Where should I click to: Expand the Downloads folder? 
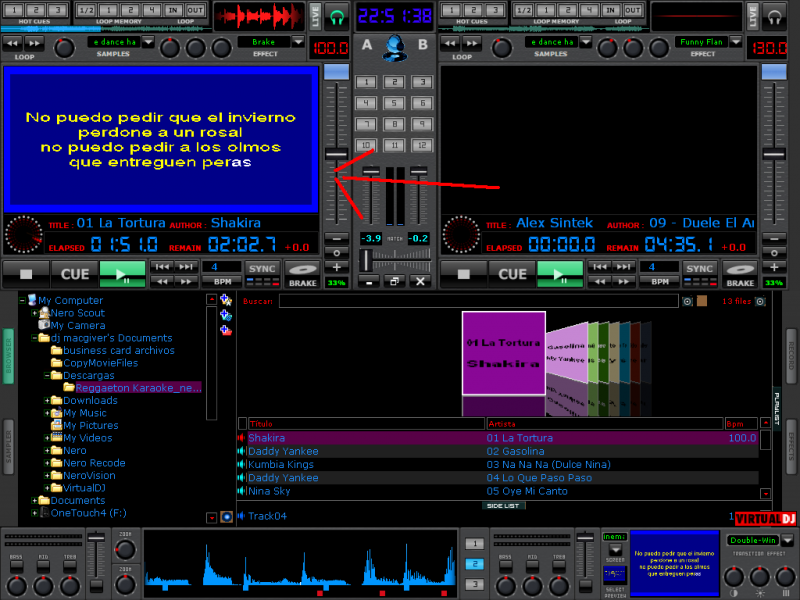tap(47, 401)
